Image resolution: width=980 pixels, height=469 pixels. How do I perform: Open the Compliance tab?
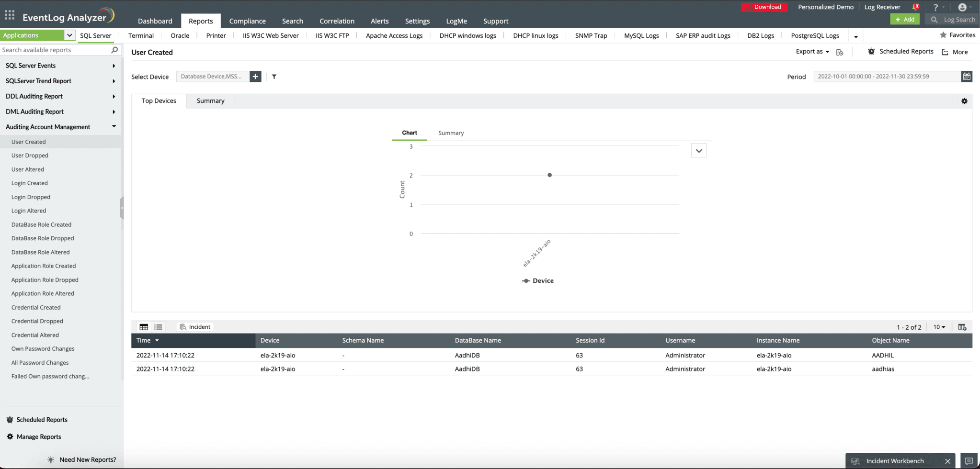point(247,21)
